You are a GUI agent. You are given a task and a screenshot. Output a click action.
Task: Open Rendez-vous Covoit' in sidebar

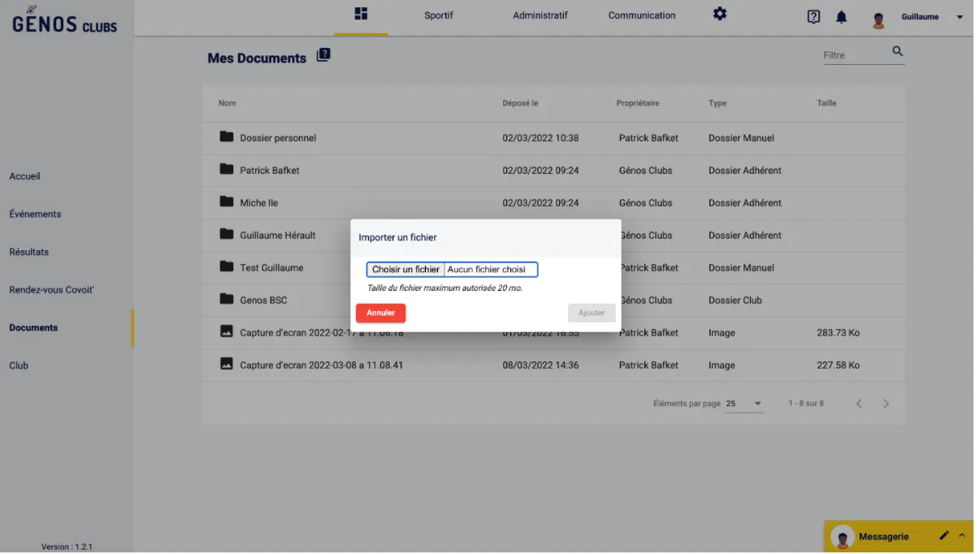(51, 290)
